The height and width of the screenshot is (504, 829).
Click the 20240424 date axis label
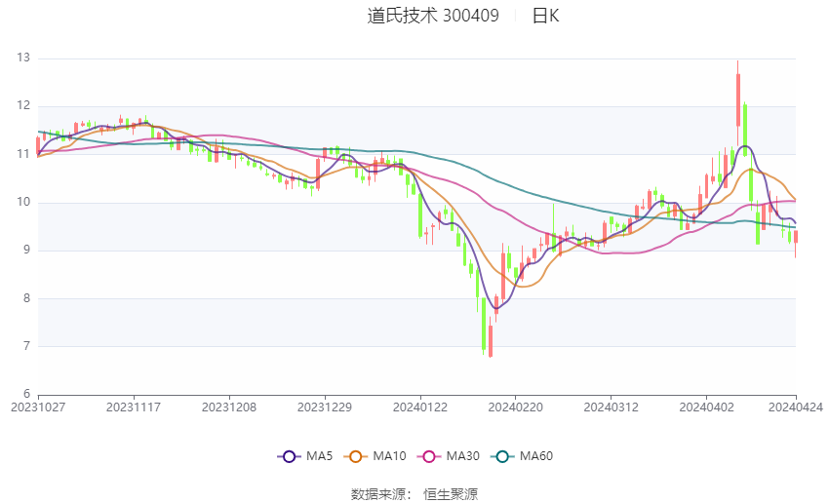coord(796,407)
